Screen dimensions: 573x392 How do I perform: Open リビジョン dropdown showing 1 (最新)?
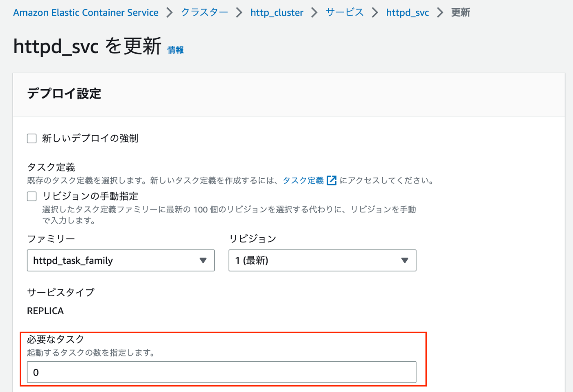323,260
